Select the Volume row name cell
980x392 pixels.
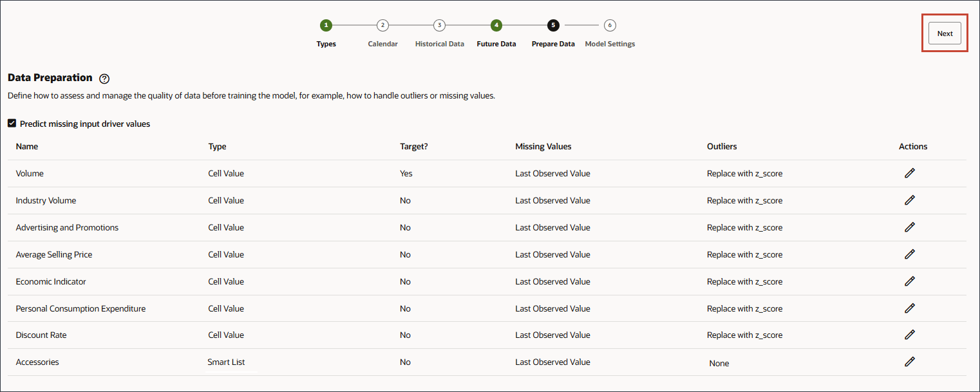30,174
